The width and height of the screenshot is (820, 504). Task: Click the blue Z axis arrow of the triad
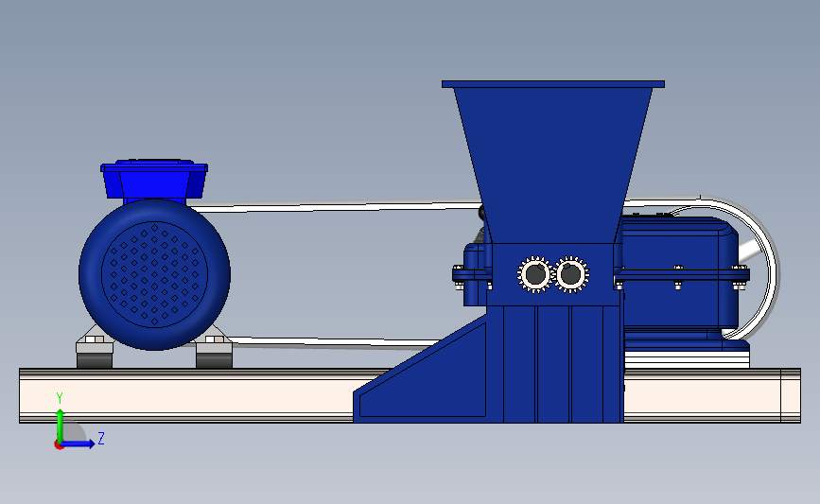coord(79,443)
